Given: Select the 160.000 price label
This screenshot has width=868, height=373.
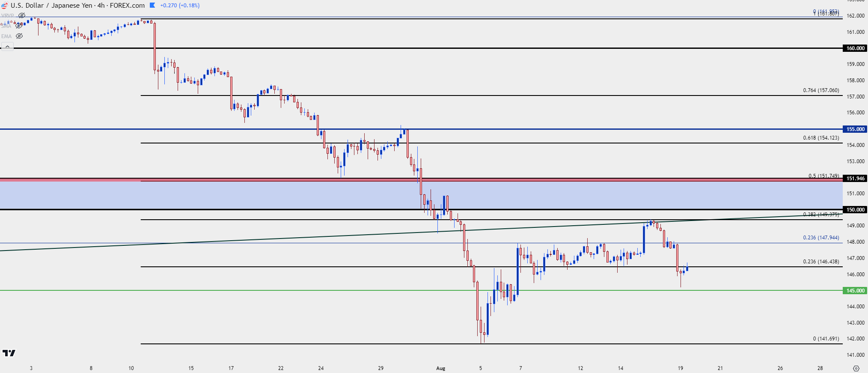Looking at the screenshot, I should 855,48.
